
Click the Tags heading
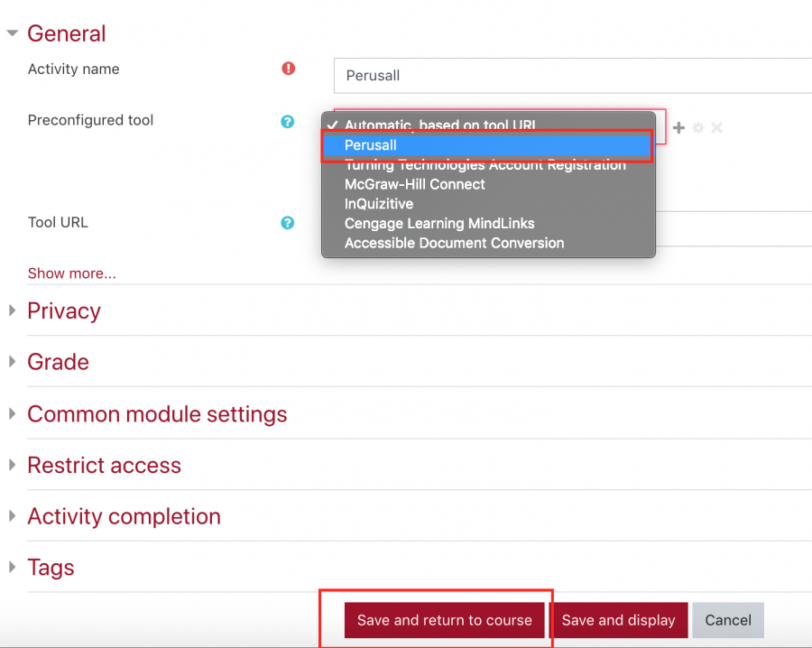[x=51, y=567]
